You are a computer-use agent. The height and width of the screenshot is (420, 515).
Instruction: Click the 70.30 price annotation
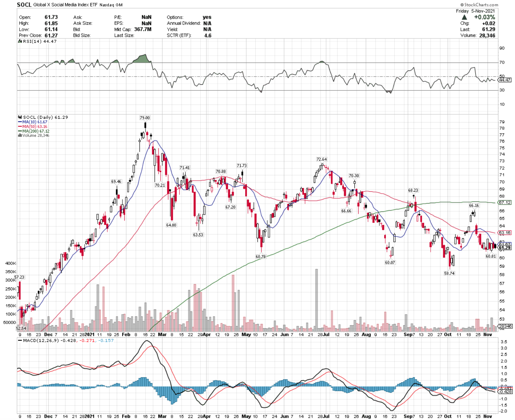(354, 176)
